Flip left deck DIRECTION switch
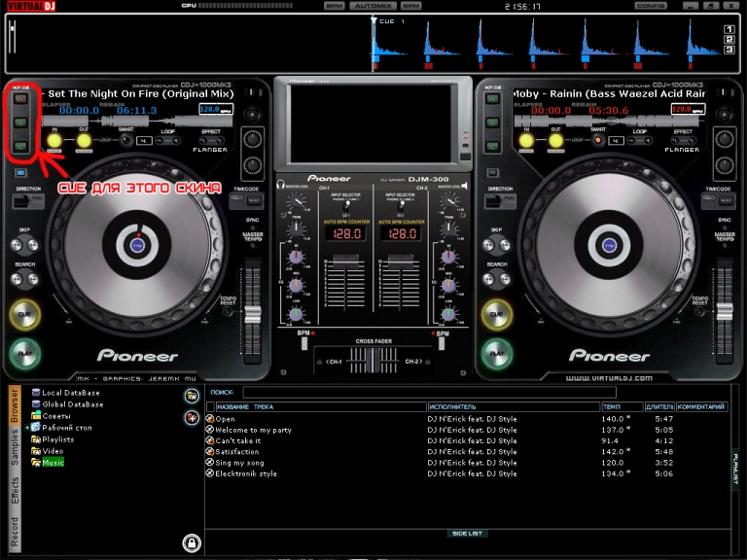747x560 pixels. click(x=28, y=201)
